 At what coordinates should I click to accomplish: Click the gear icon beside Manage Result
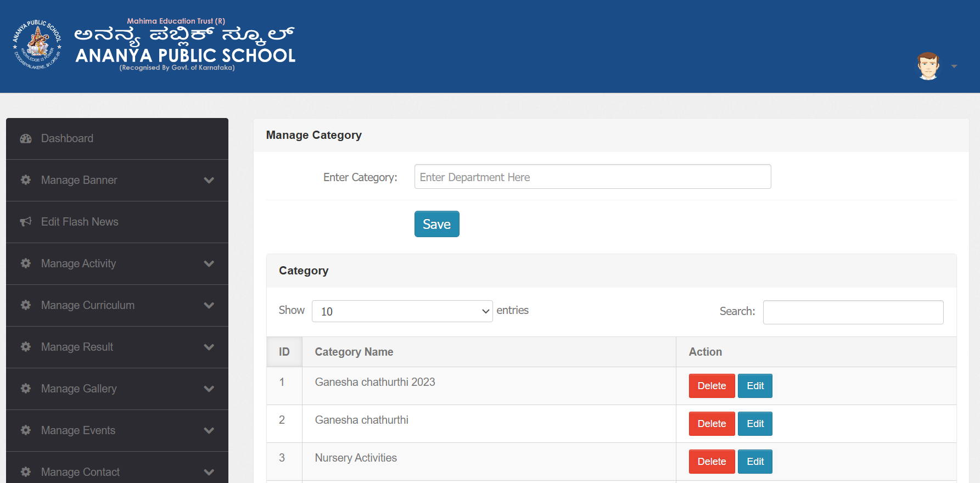[26, 347]
